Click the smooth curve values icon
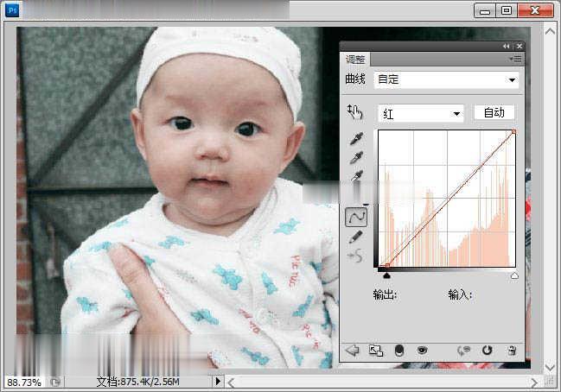 coord(355,256)
